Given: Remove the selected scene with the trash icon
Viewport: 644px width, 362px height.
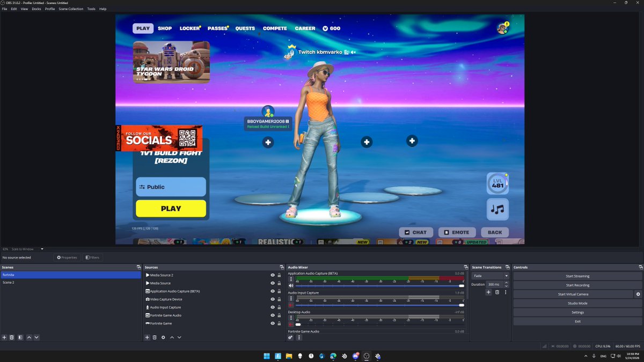Looking at the screenshot, I should pos(12,337).
